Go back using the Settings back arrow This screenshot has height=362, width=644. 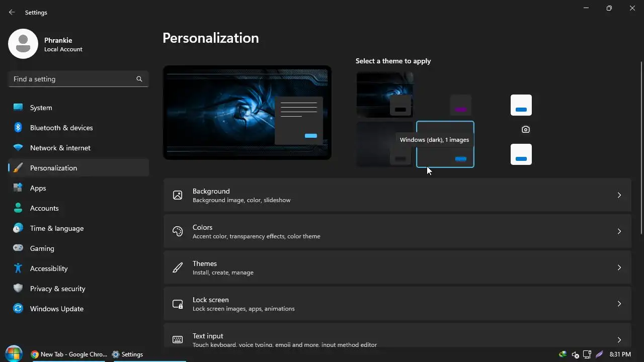12,12
